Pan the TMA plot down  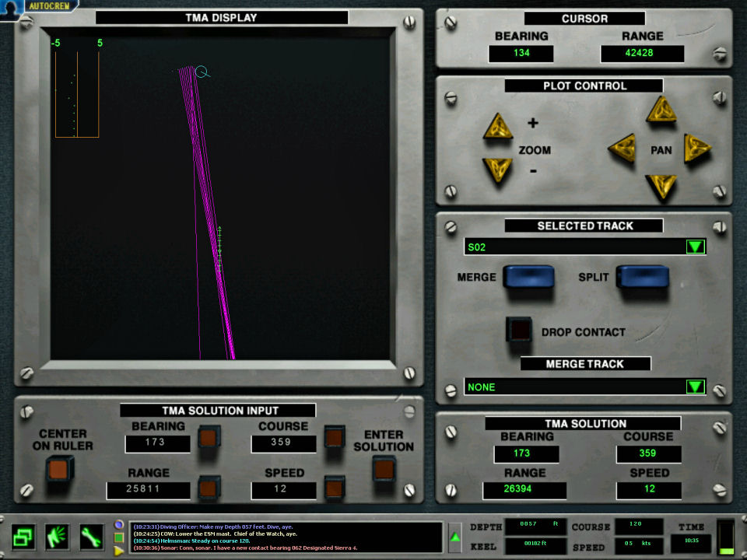[661, 187]
